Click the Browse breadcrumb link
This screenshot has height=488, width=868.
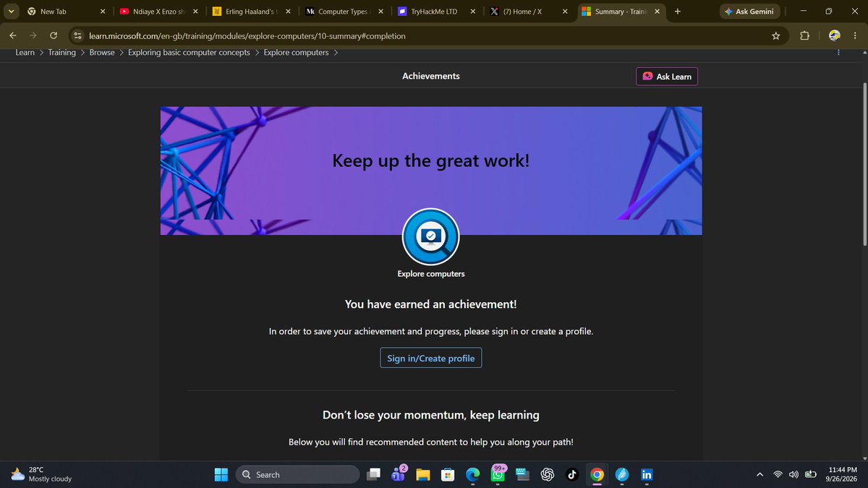click(102, 52)
